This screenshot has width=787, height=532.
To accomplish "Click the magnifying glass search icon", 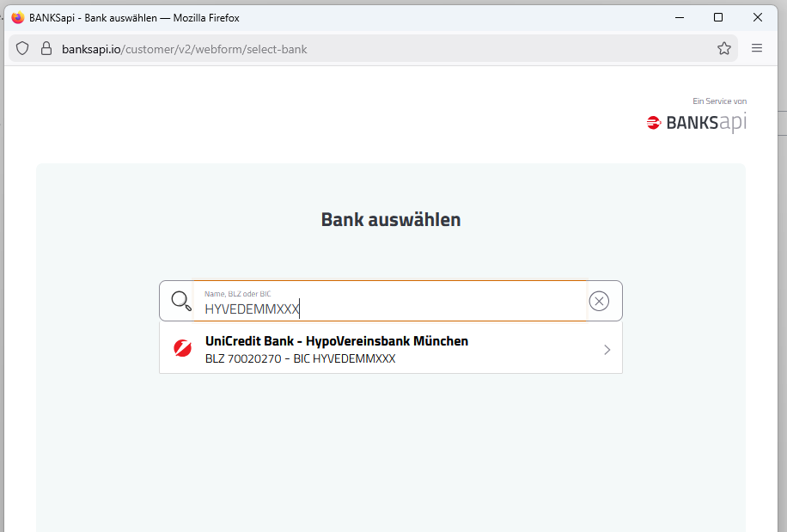I will pos(181,301).
